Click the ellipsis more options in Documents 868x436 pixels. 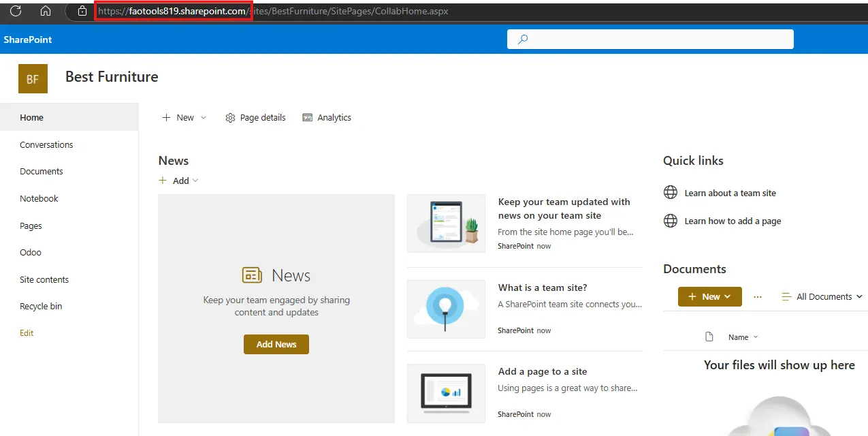[x=758, y=296]
